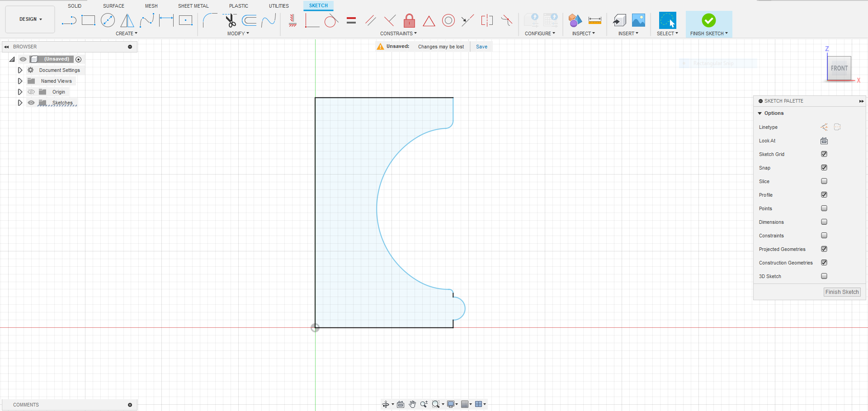This screenshot has width=868, height=411.
Task: Insert a Canvas image
Action: (x=638, y=20)
